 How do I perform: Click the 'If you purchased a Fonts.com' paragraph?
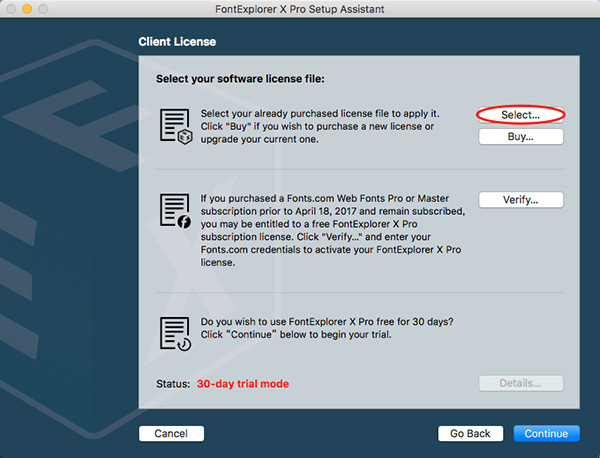tap(333, 230)
